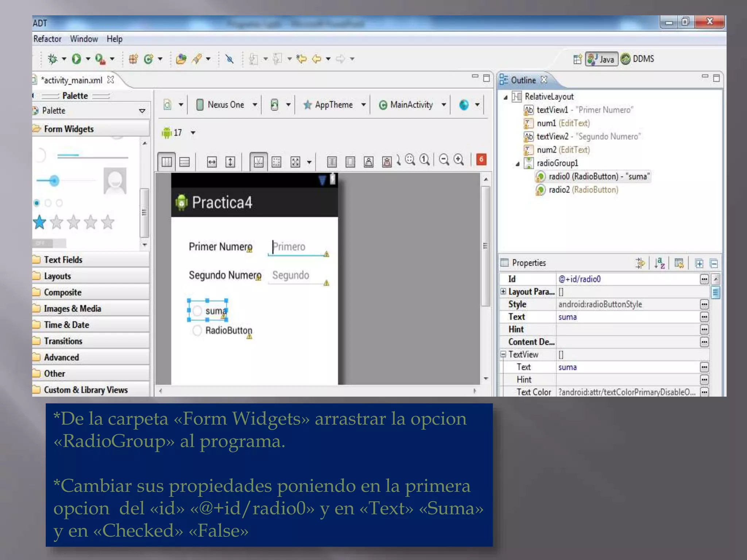
Task: Click the Debug bug toolbar icon
Action: [x=53, y=59]
